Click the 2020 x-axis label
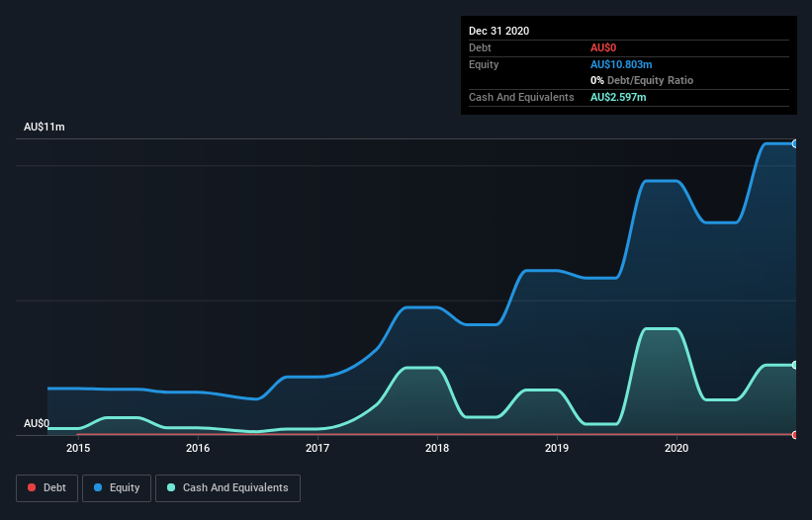812x520 pixels. point(677,448)
